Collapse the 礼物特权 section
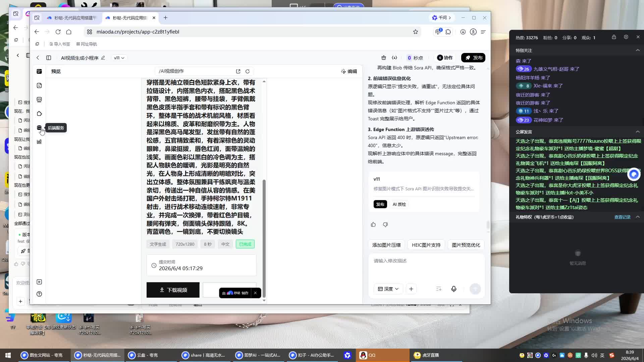 tap(638, 217)
